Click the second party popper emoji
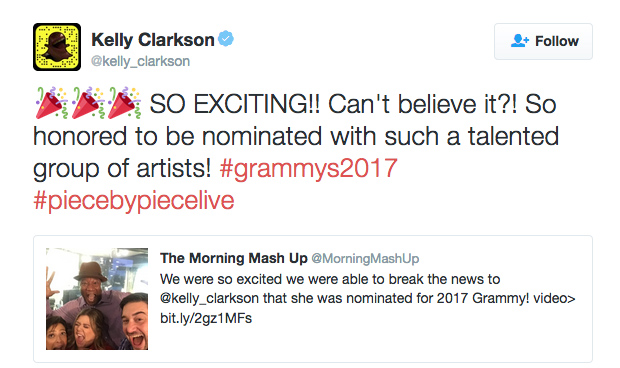Image resolution: width=620 pixels, height=368 pixels. pos(88,103)
